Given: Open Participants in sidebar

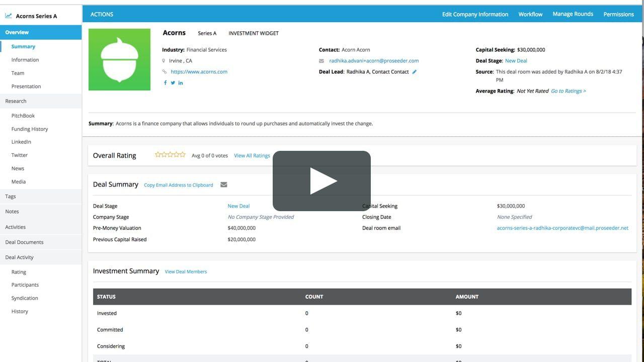Looking at the screenshot, I should pyautogui.click(x=25, y=285).
